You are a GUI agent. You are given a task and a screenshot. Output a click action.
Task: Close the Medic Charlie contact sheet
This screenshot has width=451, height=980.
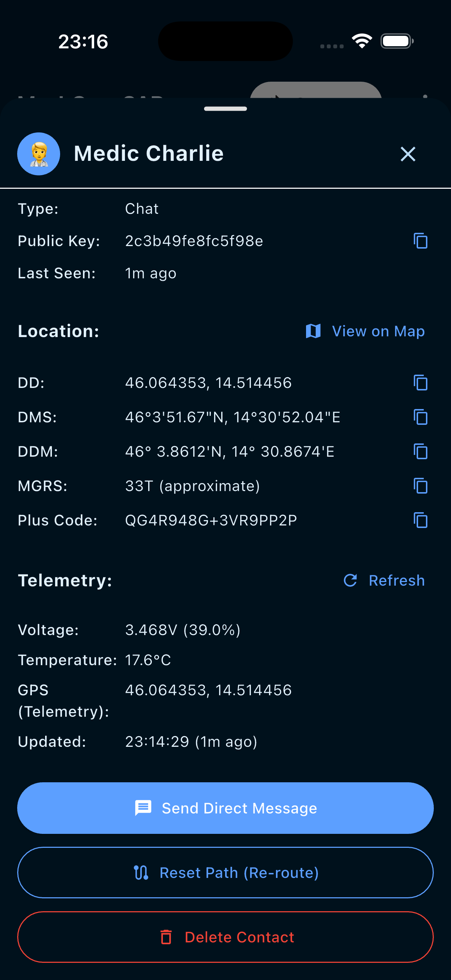408,154
